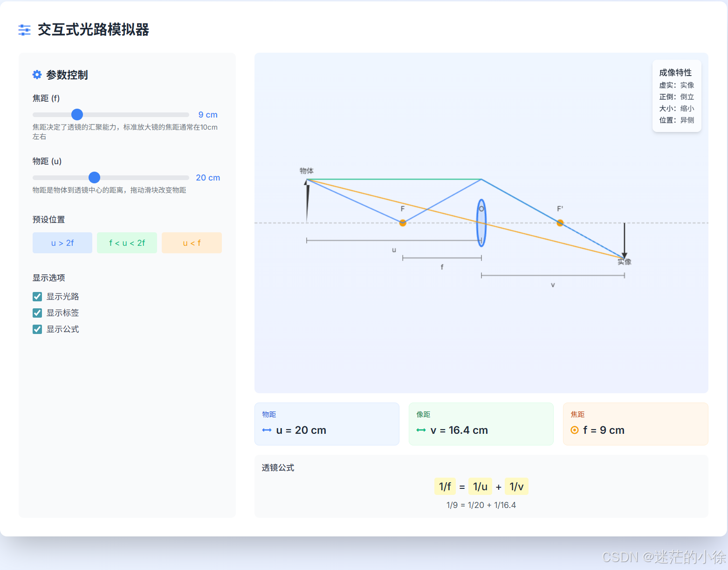Click the focal length slider handle

pyautogui.click(x=76, y=114)
